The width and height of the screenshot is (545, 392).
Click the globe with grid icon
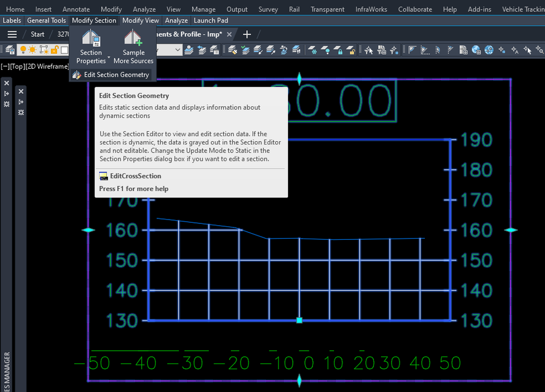tap(476, 50)
